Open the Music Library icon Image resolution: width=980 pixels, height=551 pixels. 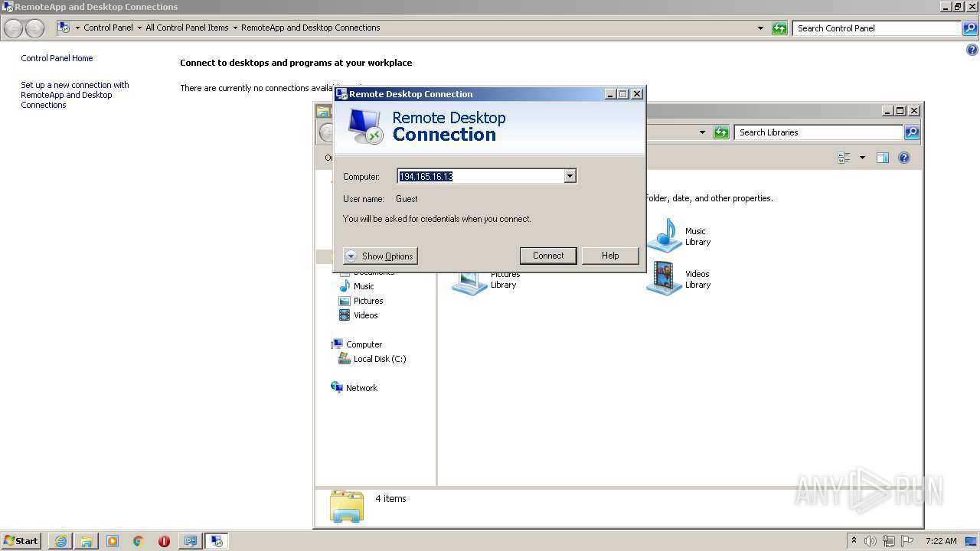click(x=665, y=236)
